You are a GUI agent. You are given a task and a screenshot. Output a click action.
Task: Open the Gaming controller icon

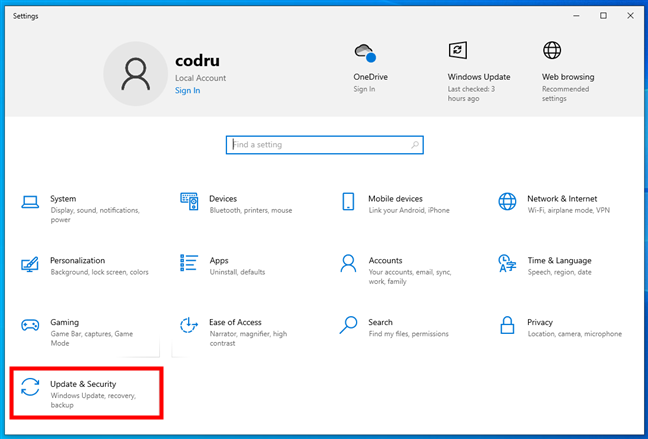pos(30,325)
